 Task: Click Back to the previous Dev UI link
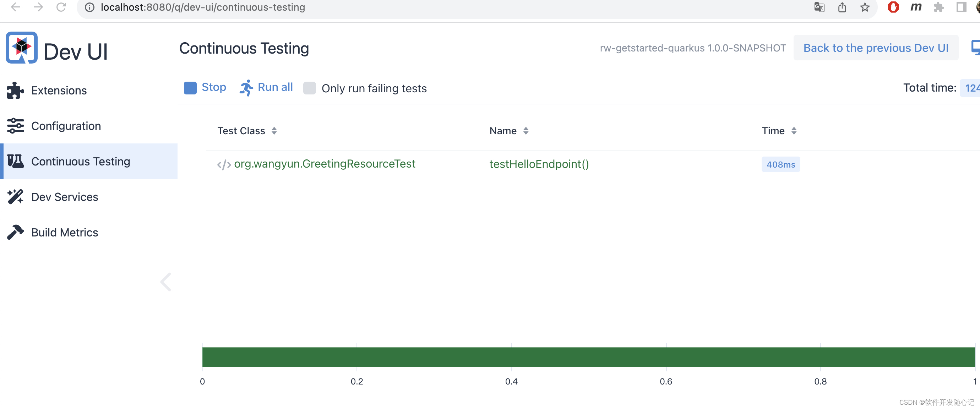click(x=875, y=48)
